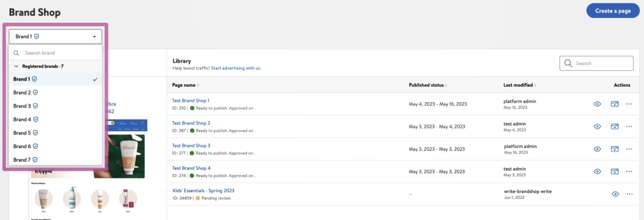Click the Create a page button
Image resolution: width=644 pixels, height=220 pixels.
[x=612, y=11]
